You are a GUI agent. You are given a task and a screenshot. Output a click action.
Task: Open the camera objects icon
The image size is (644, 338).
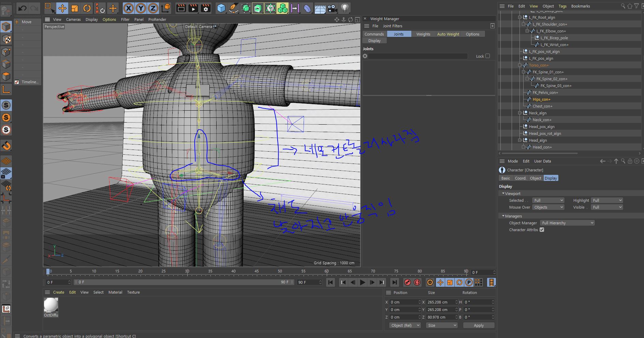pyautogui.click(x=332, y=8)
